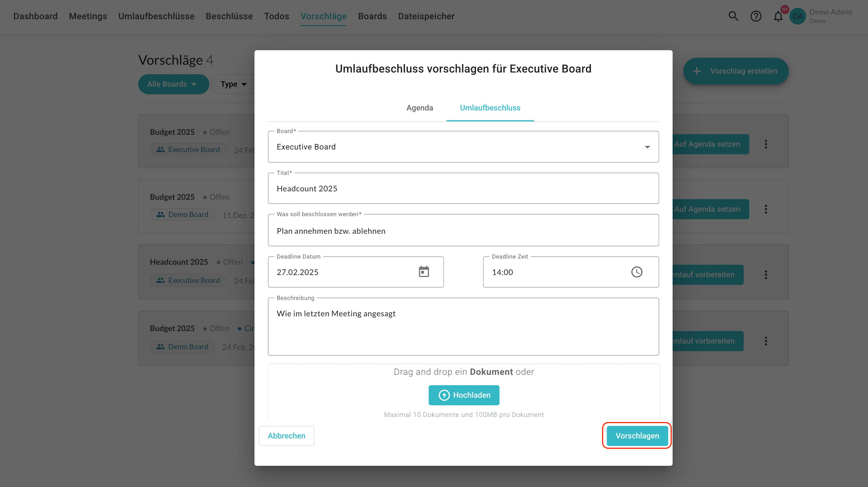Open the deadline time clock picker

(637, 272)
